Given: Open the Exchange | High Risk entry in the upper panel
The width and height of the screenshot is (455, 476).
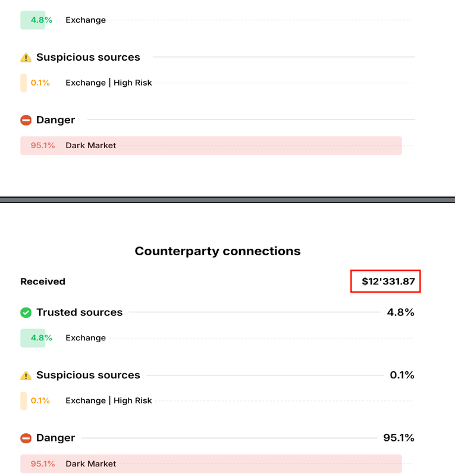Looking at the screenshot, I should (x=109, y=83).
